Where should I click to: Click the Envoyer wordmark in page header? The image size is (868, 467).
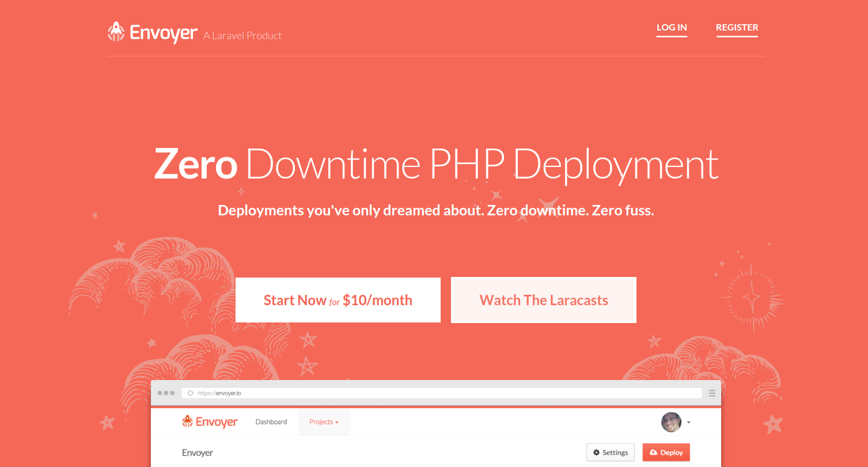pos(164,33)
